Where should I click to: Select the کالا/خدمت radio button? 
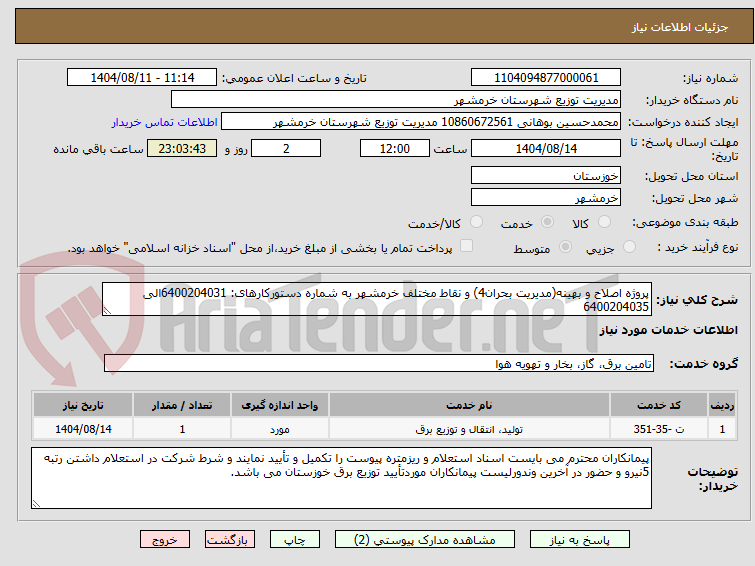pyautogui.click(x=476, y=222)
